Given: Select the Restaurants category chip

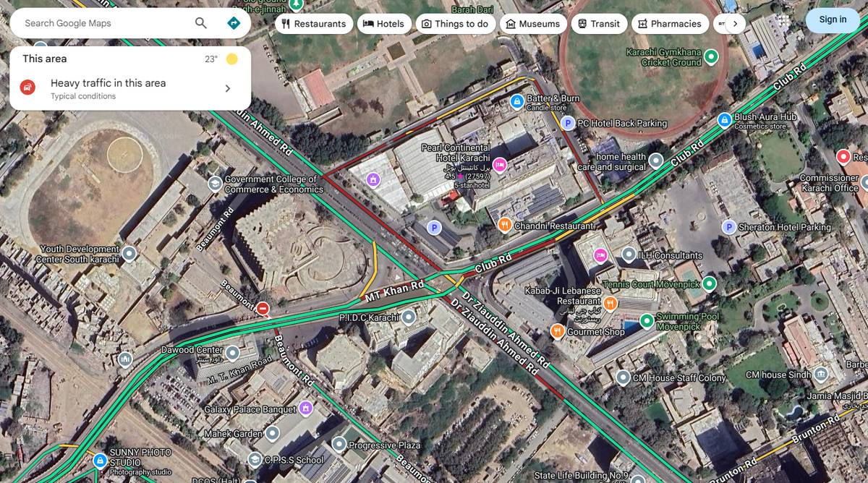Looking at the screenshot, I should [314, 23].
